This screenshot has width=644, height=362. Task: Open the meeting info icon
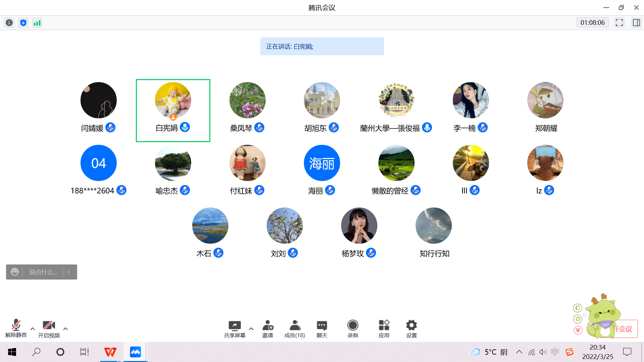tap(9, 22)
